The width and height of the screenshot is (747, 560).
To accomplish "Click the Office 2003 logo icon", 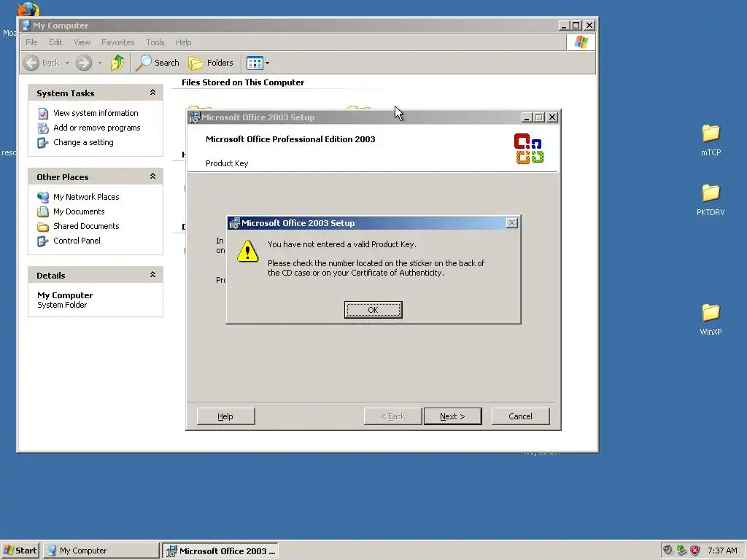I will click(x=529, y=149).
